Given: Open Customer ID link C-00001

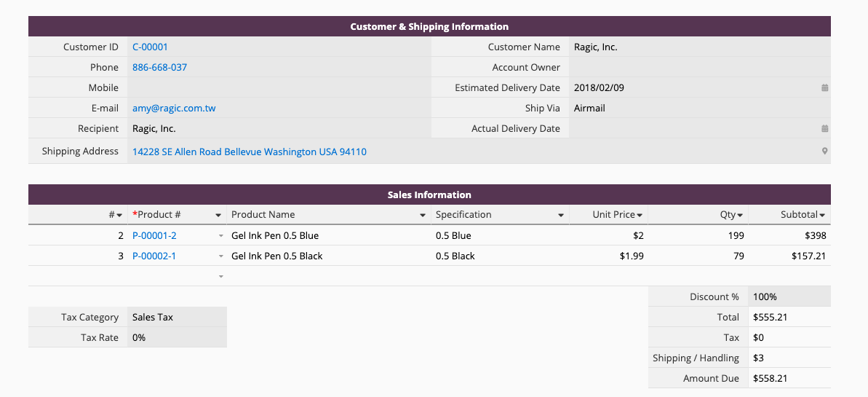Looking at the screenshot, I should pos(150,47).
